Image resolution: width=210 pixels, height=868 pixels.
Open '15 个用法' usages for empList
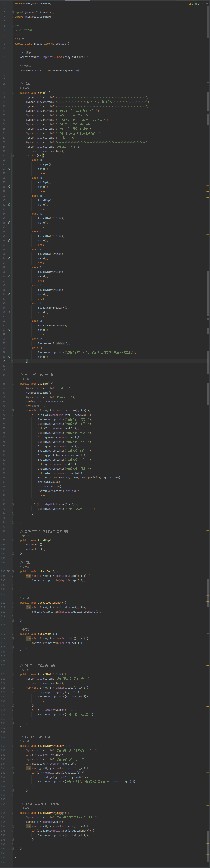[26, 53]
